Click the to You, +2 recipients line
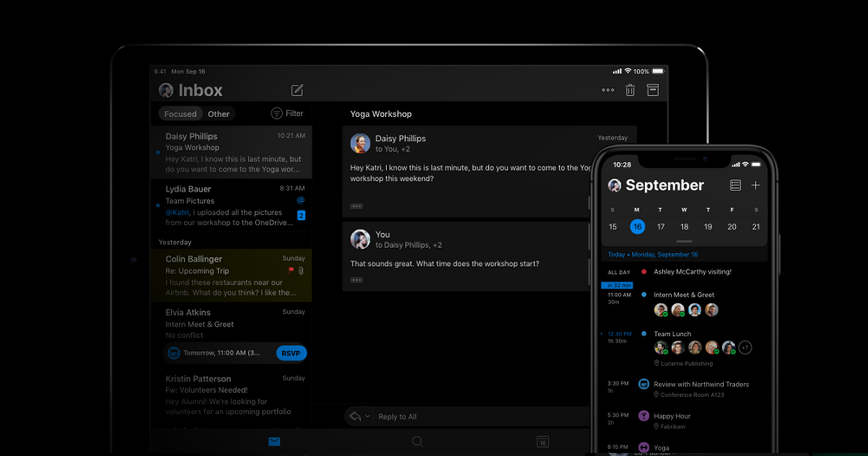This screenshot has height=456, width=868. [392, 149]
